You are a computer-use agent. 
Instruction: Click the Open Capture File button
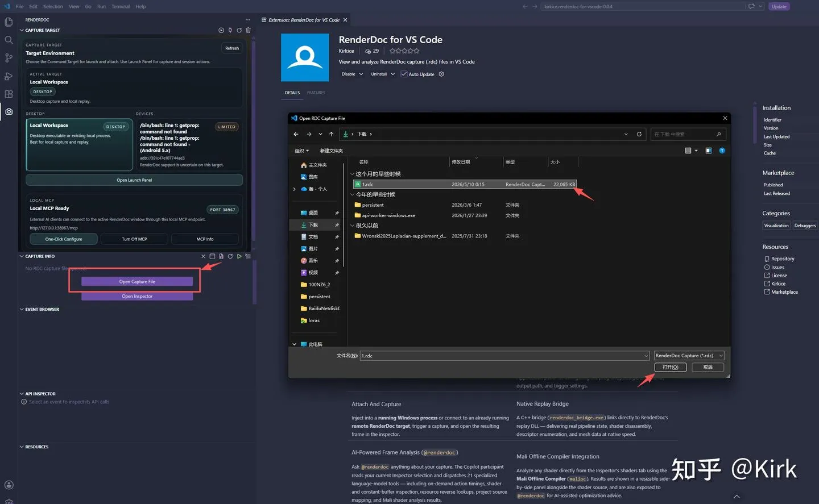pos(137,281)
